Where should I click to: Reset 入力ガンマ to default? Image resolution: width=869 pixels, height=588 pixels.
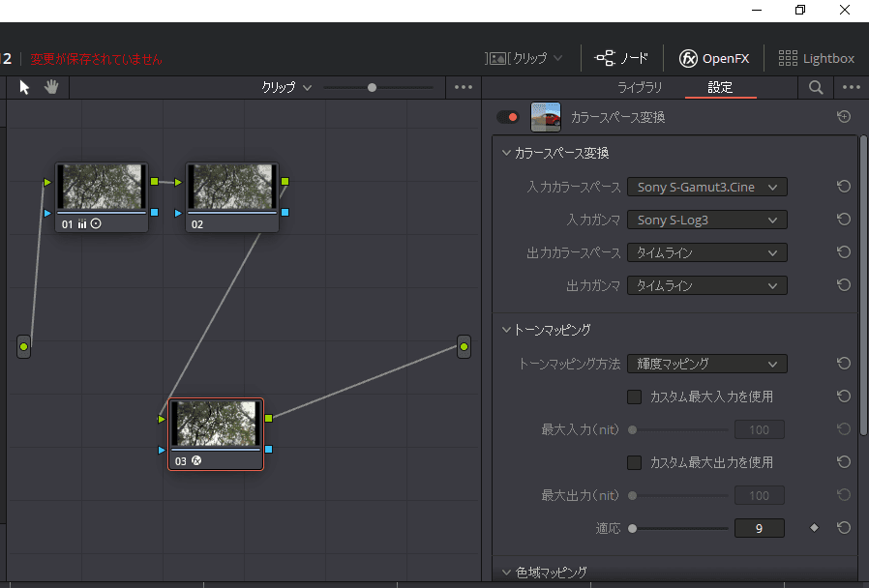coord(844,220)
